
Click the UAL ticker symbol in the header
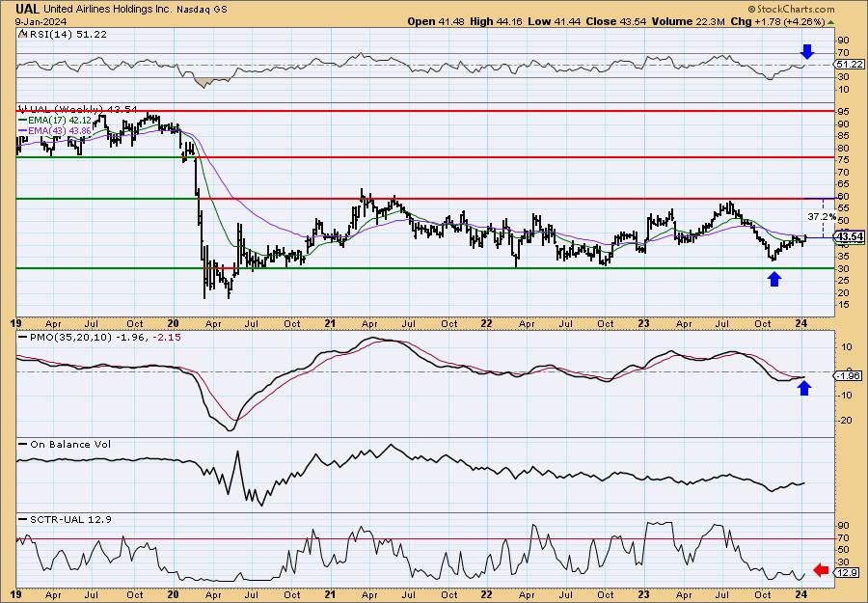(x=28, y=9)
